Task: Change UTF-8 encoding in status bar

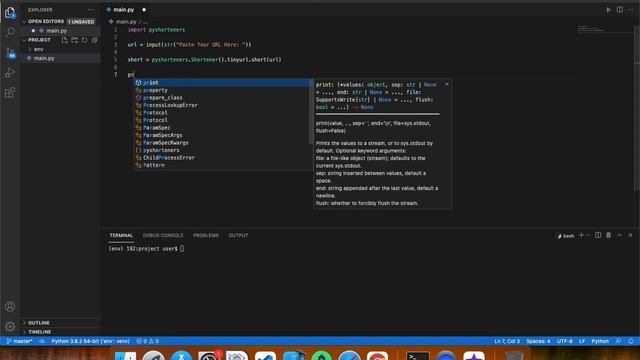Action: pyautogui.click(x=564, y=341)
